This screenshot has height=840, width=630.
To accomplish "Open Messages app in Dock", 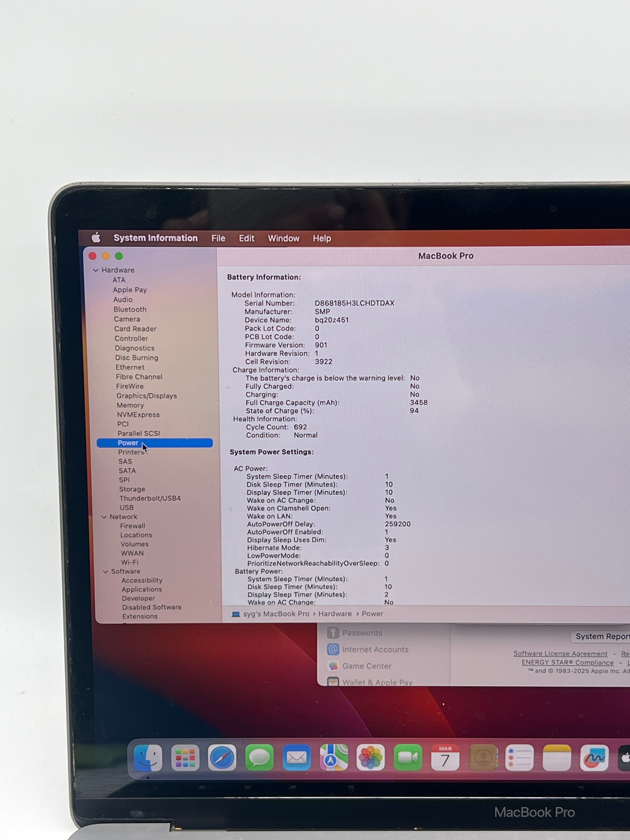I will tap(259, 757).
